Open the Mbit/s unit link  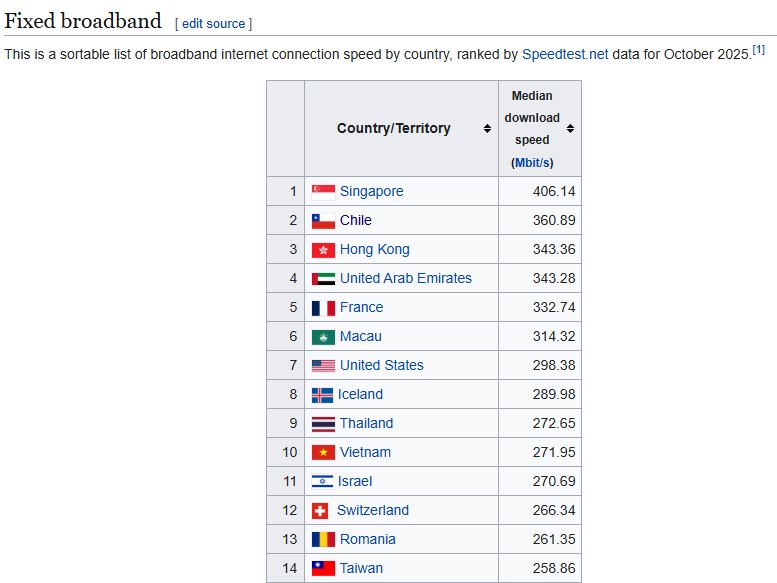click(x=532, y=162)
